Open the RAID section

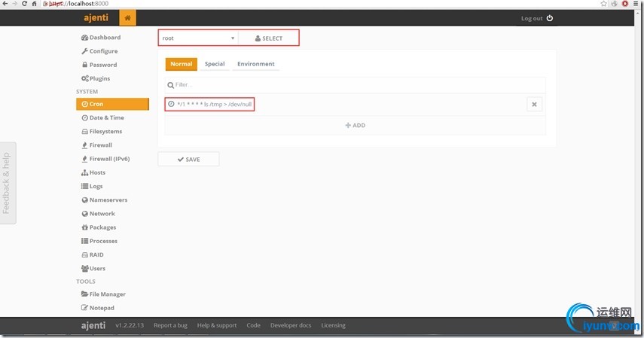pos(93,254)
